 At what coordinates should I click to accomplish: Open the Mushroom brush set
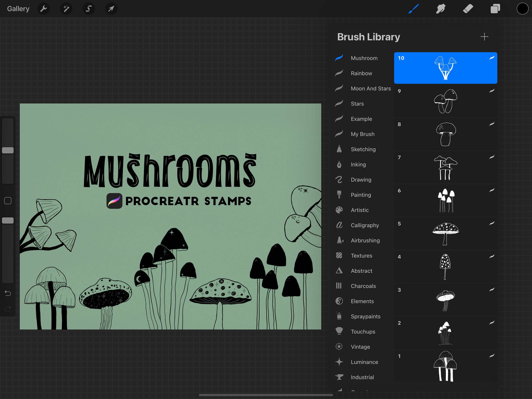click(363, 58)
